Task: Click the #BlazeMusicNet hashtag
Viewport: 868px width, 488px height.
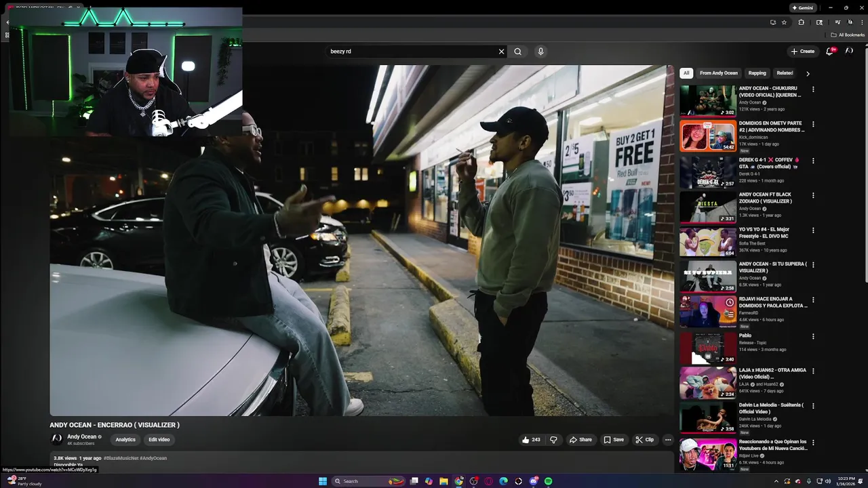Action: pyautogui.click(x=121, y=458)
